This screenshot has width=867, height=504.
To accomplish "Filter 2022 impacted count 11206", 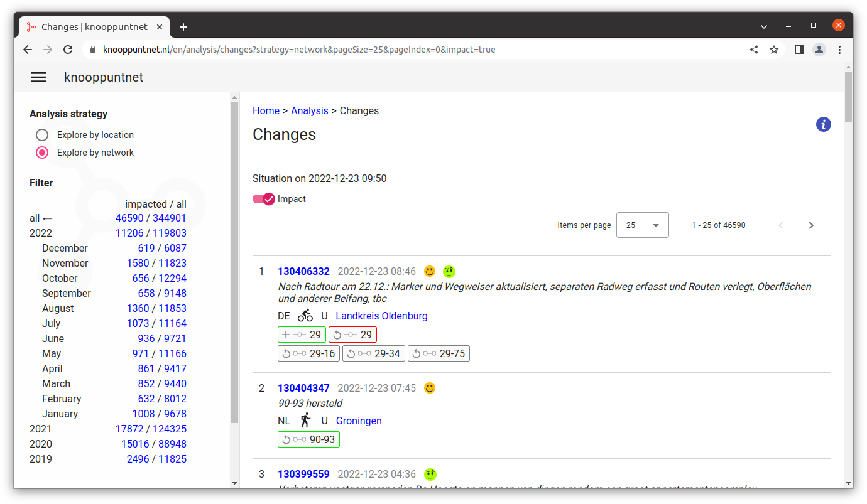I will point(129,233).
